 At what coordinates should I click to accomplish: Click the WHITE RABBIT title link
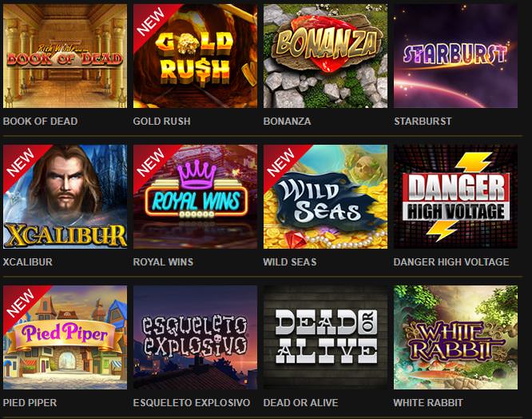[x=428, y=403]
